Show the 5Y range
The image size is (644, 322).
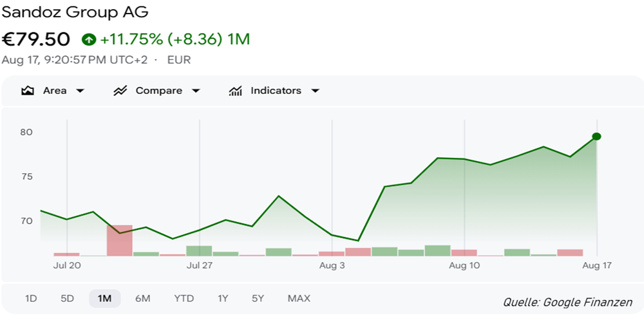tap(258, 299)
